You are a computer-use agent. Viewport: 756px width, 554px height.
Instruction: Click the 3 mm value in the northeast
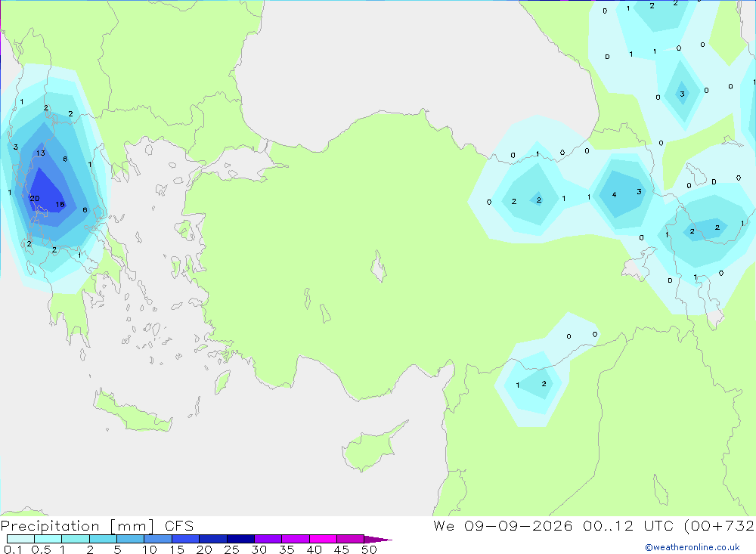682,94
